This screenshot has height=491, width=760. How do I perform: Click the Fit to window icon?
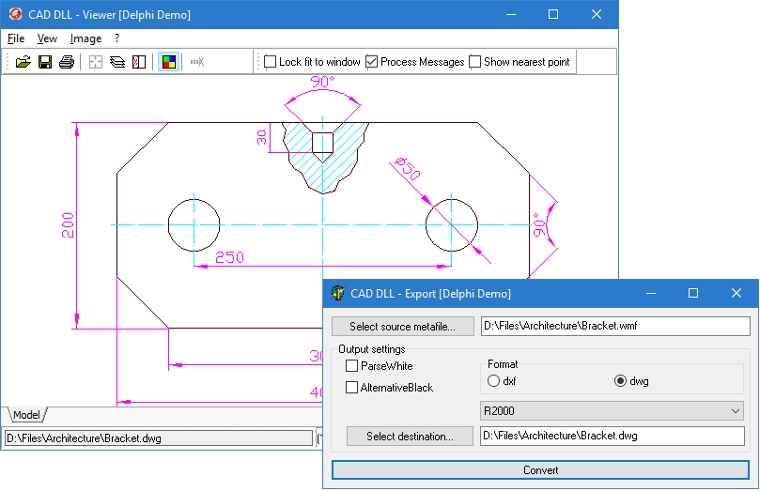click(97, 62)
